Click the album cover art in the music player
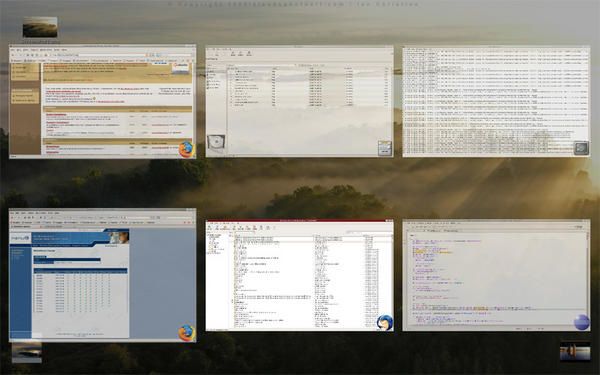The image size is (600, 375). coord(216,143)
